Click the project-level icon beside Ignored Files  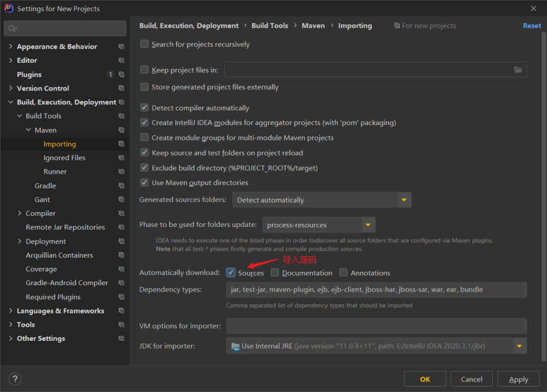point(122,158)
